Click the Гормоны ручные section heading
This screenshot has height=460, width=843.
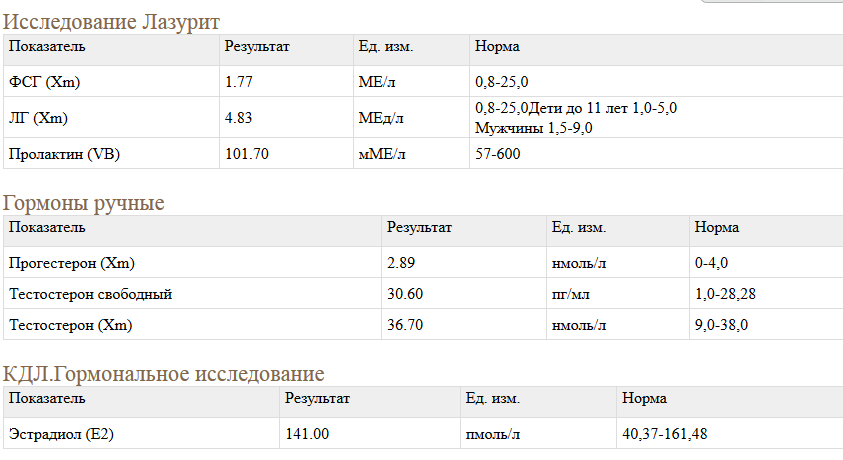[84, 203]
